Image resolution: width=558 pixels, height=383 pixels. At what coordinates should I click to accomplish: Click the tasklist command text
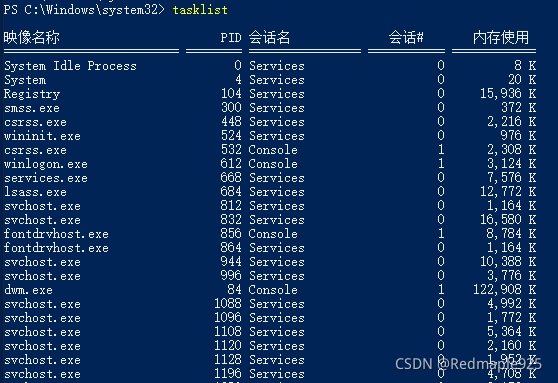200,10
